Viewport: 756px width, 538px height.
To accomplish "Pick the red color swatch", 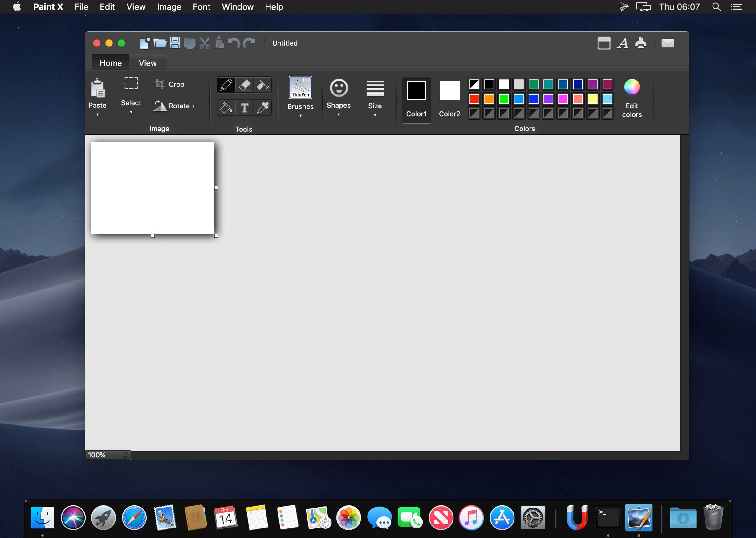I will [x=474, y=99].
